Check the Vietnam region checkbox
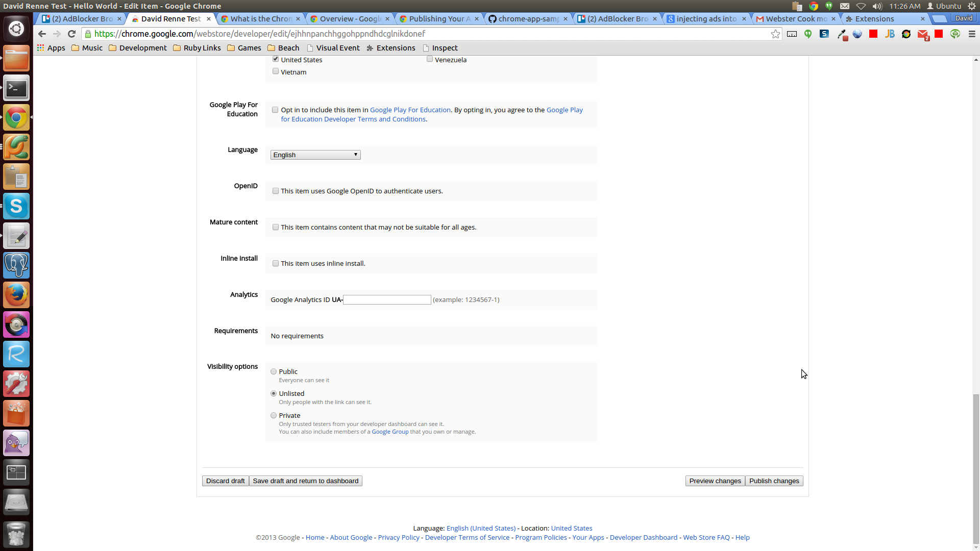980x551 pixels. (276, 71)
